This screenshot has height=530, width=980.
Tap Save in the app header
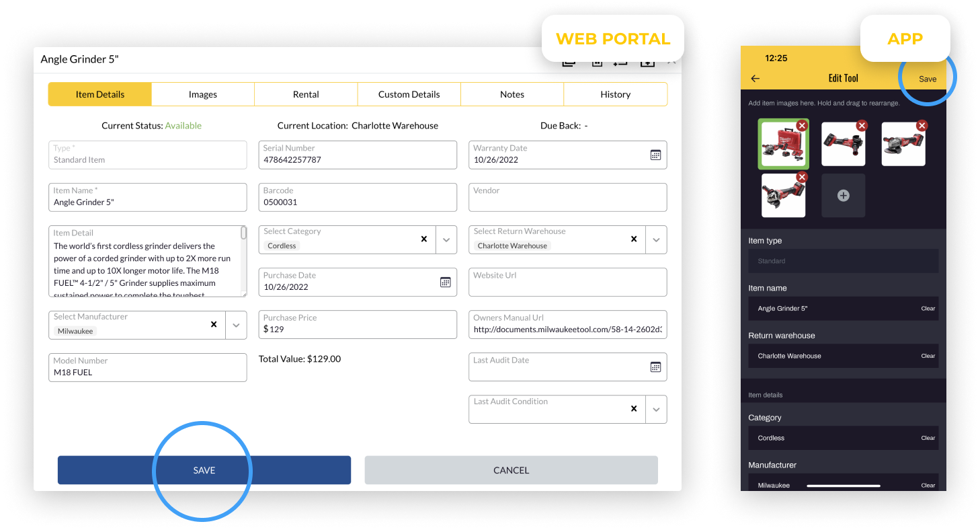(x=928, y=79)
